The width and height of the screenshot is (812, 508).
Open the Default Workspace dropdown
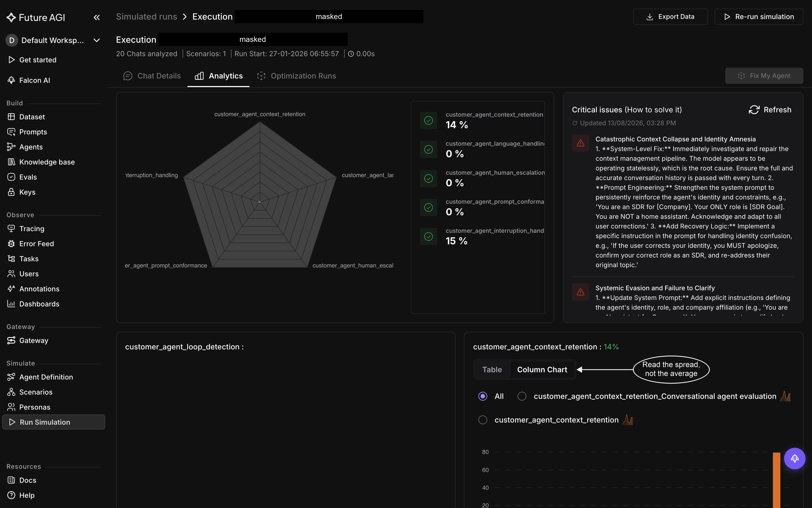coord(53,40)
